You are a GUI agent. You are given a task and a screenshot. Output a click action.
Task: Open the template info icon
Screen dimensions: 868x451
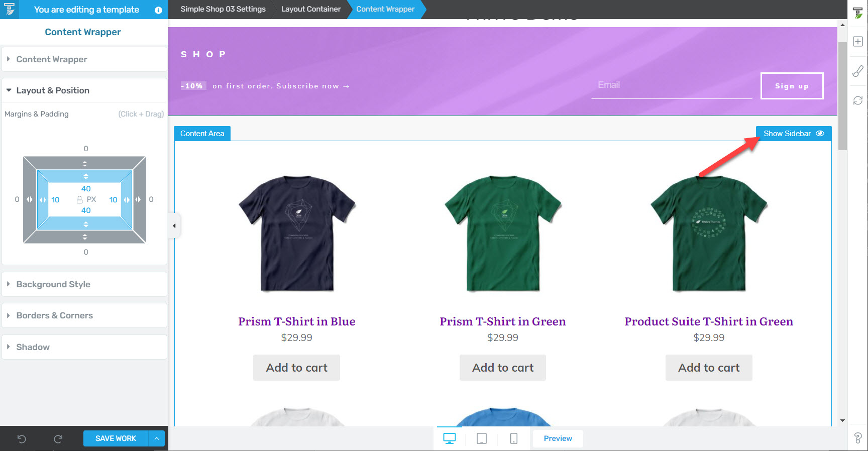coord(158,10)
